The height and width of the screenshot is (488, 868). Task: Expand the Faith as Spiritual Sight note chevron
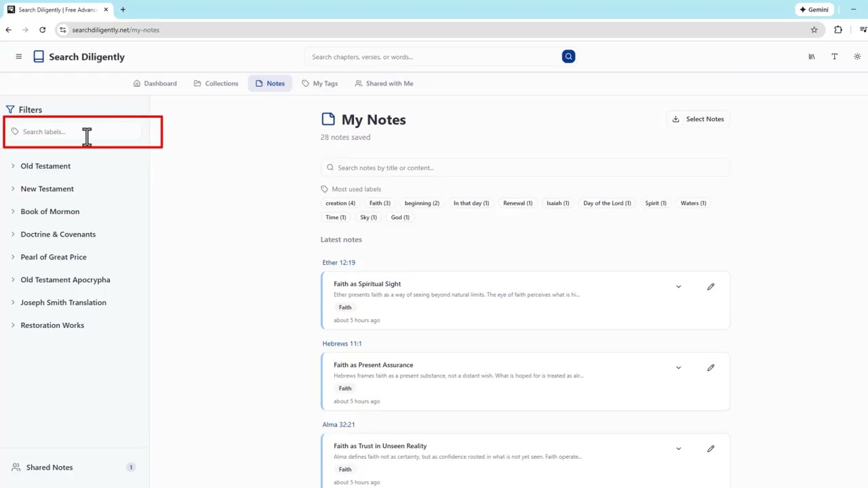pyautogui.click(x=678, y=287)
